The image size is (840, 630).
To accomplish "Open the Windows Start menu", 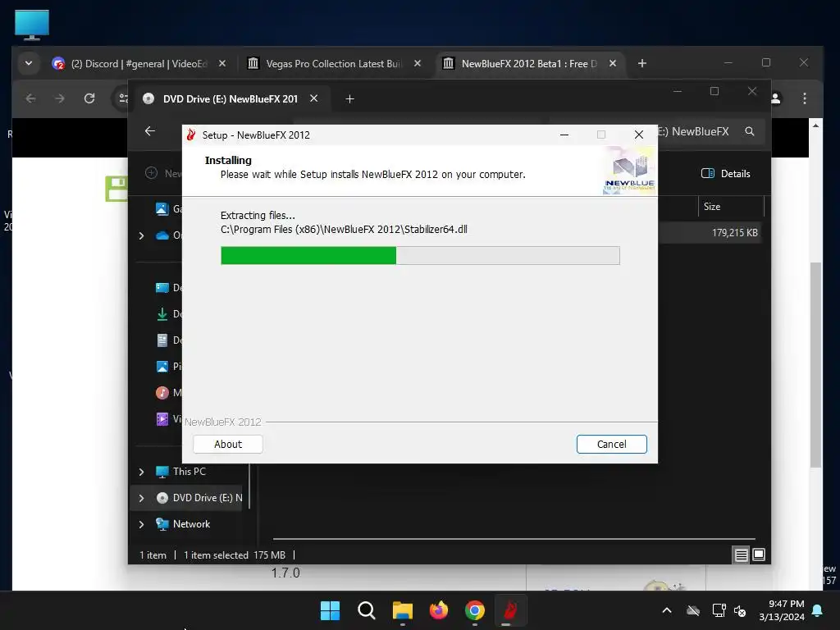I will 330,610.
